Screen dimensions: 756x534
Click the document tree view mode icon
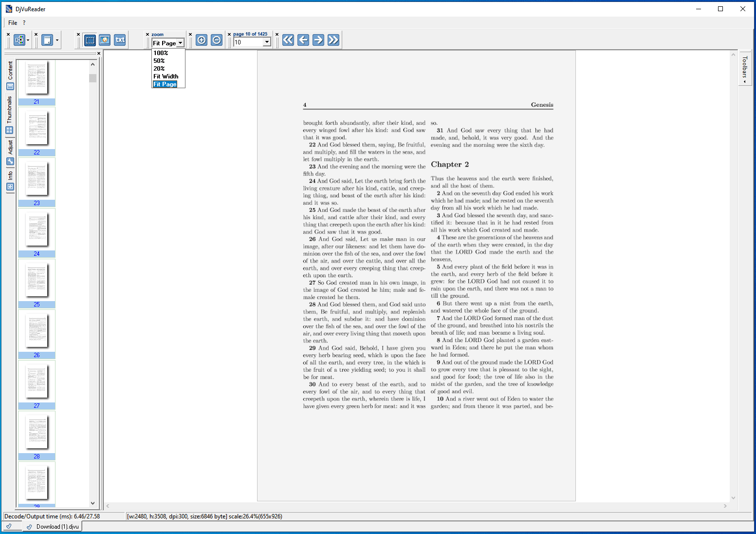(x=19, y=40)
